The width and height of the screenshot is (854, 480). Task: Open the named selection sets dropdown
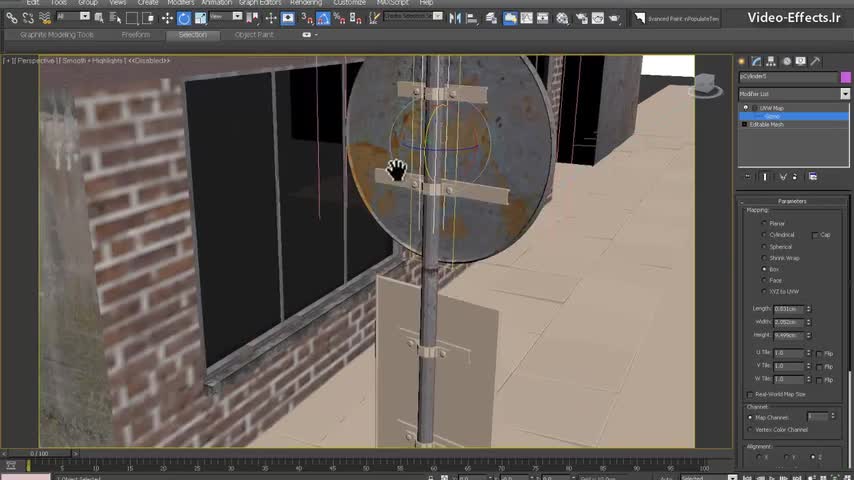click(437, 16)
